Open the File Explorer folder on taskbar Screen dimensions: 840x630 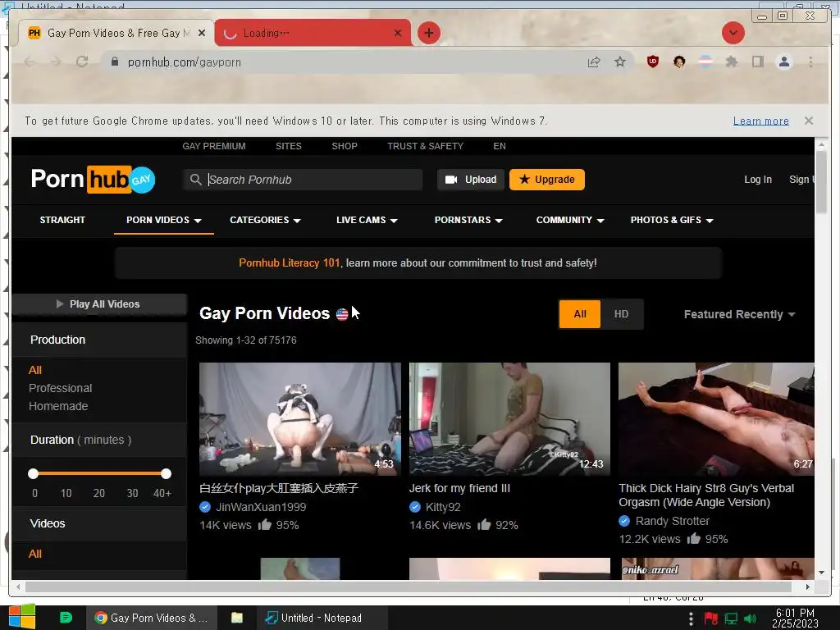click(237, 618)
